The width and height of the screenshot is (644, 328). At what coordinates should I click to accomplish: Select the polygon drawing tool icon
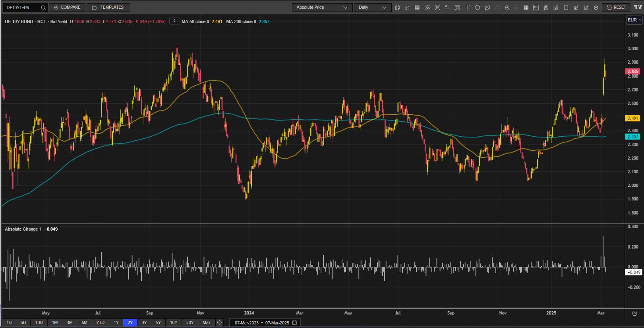pos(487,8)
